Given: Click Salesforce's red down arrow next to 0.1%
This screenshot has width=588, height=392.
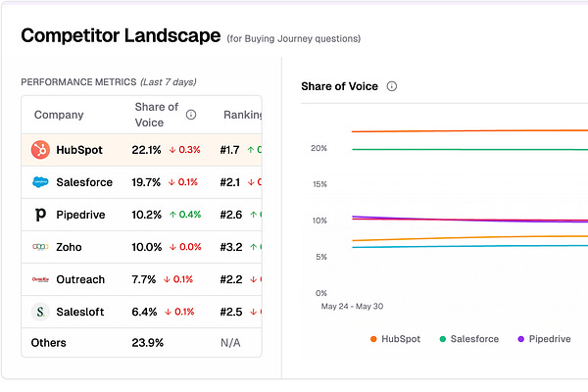Looking at the screenshot, I should [171, 182].
